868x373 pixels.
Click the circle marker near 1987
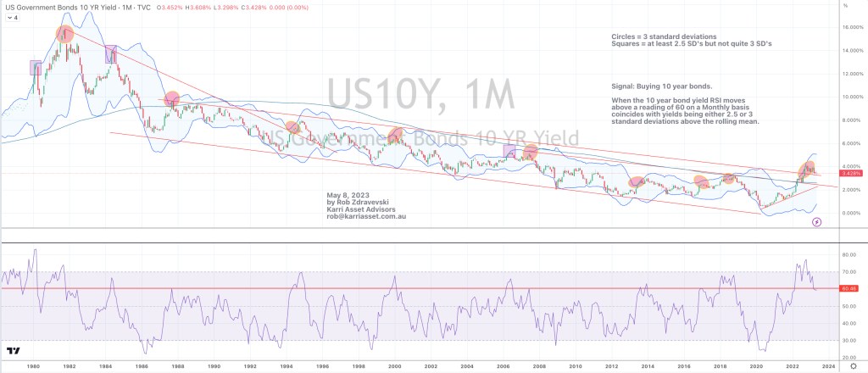(172, 98)
